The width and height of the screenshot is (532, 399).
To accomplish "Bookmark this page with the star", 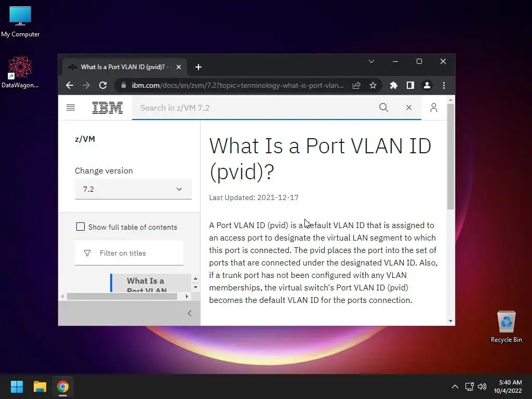I will (373, 85).
